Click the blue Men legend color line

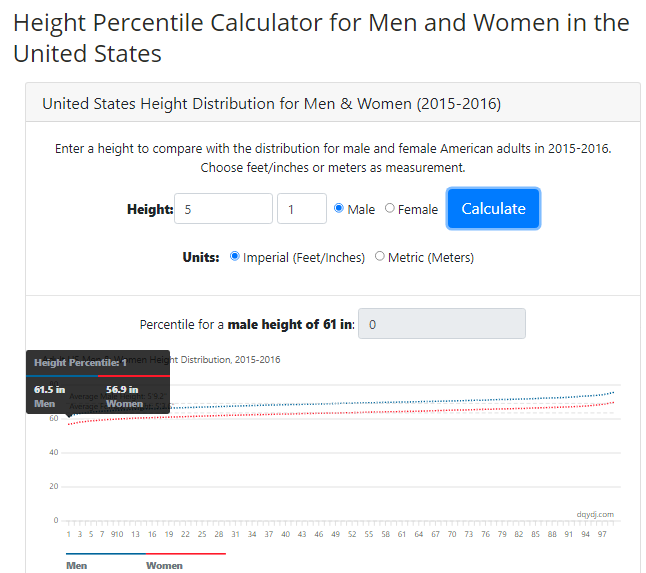click(106, 554)
